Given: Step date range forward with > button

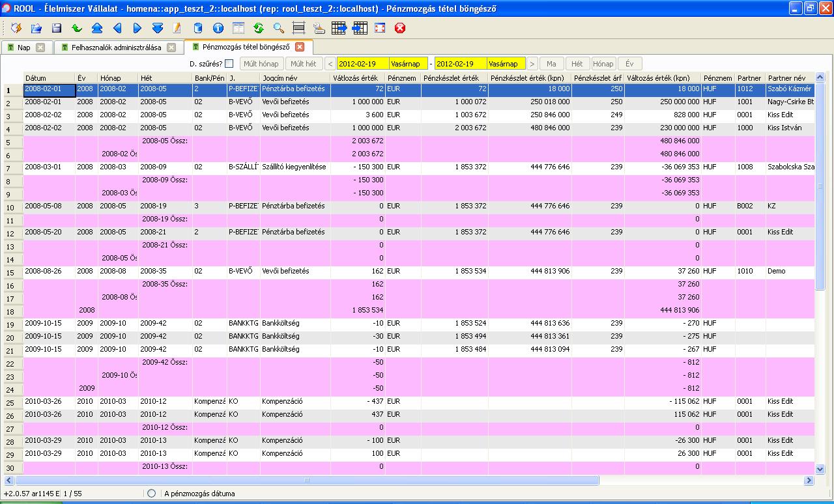Looking at the screenshot, I should click(x=532, y=64).
